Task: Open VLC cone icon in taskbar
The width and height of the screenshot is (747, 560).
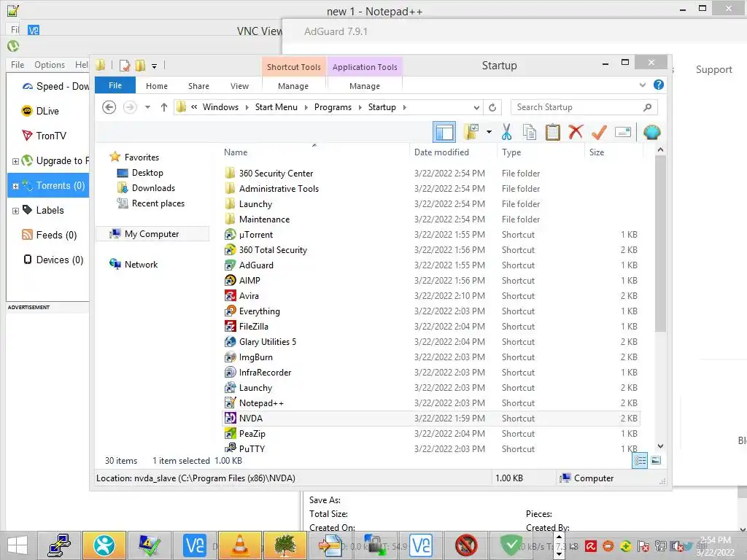Action: coord(239,545)
